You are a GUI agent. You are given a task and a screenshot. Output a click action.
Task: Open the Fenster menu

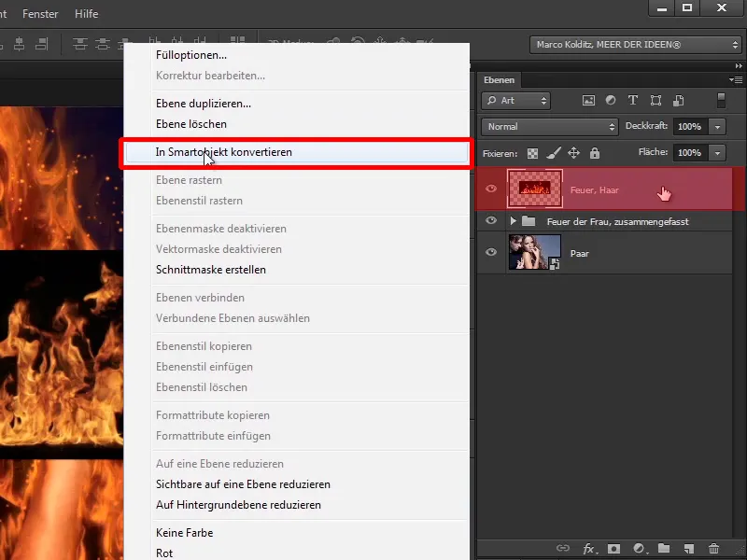40,14
